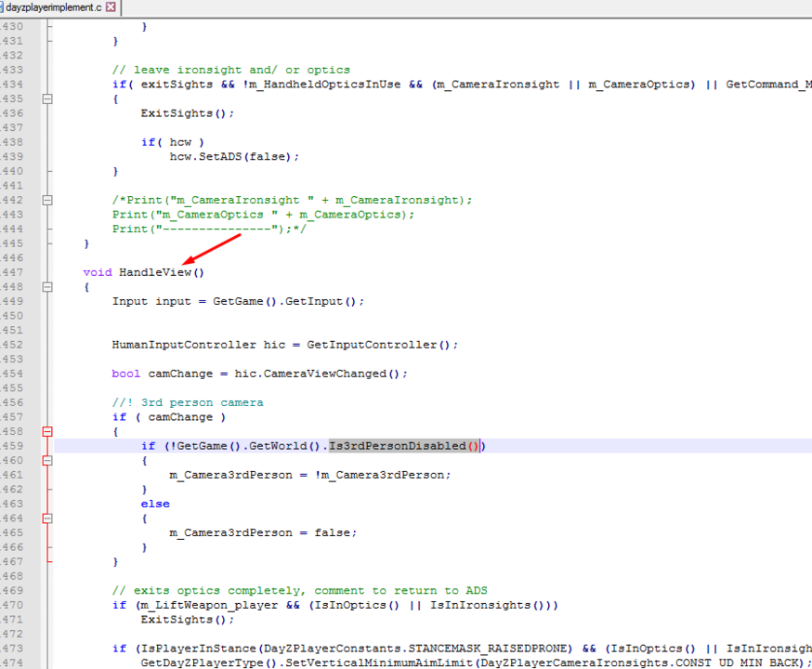Viewport: 812px width, 669px height.
Task: Click the bool camChange declaration
Action: click(259, 374)
